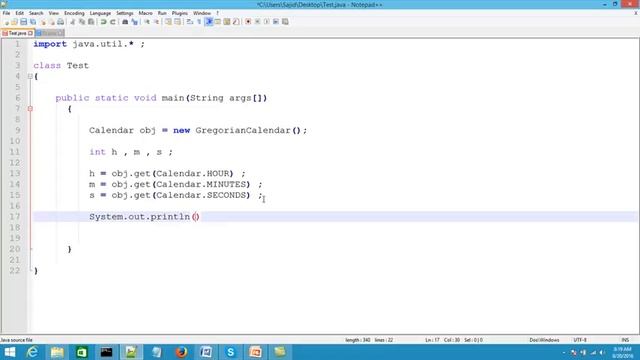Open Command Prompt from taskbar
640x360 pixels.
(107, 352)
